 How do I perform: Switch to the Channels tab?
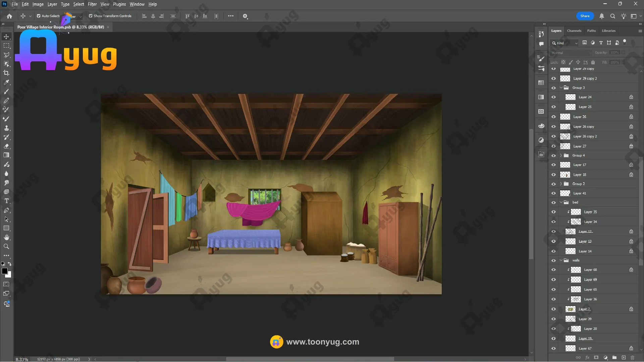pos(574,31)
